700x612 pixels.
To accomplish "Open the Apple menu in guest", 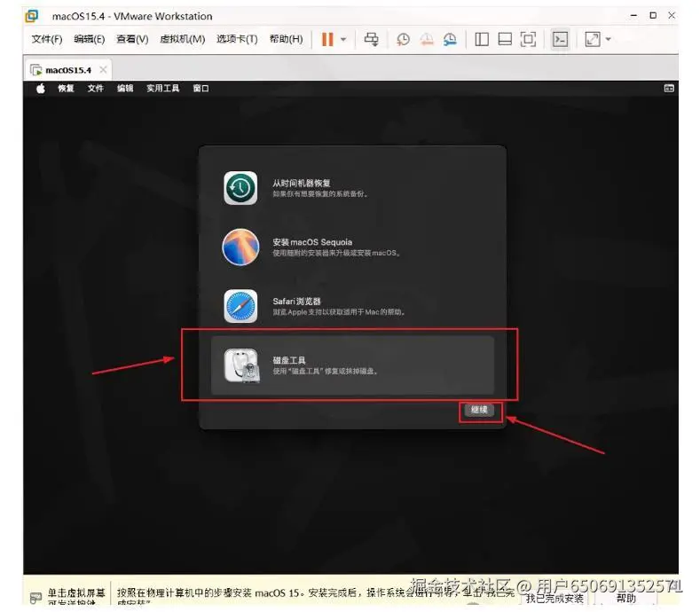I will pos(41,89).
